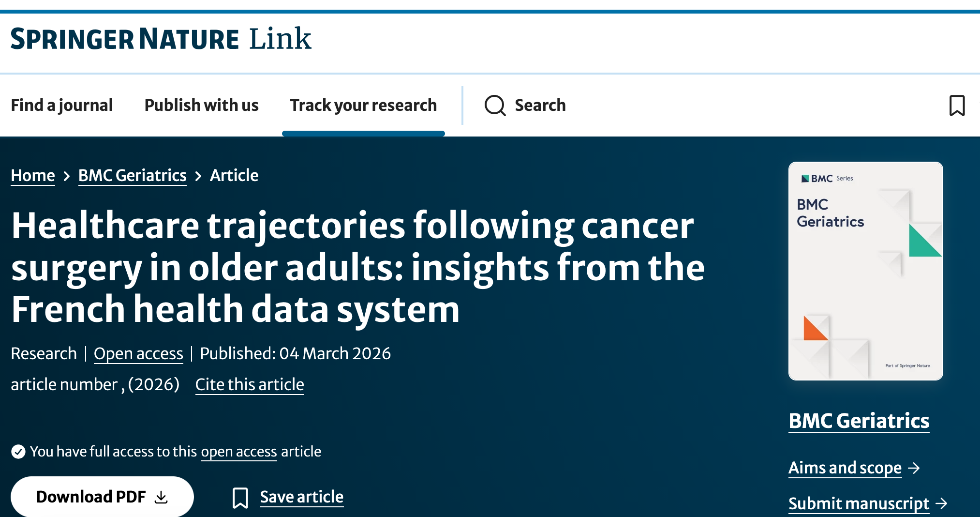Open BMC Geriatrics breadcrumb link
Viewport: 980px width, 517px height.
[x=133, y=175]
